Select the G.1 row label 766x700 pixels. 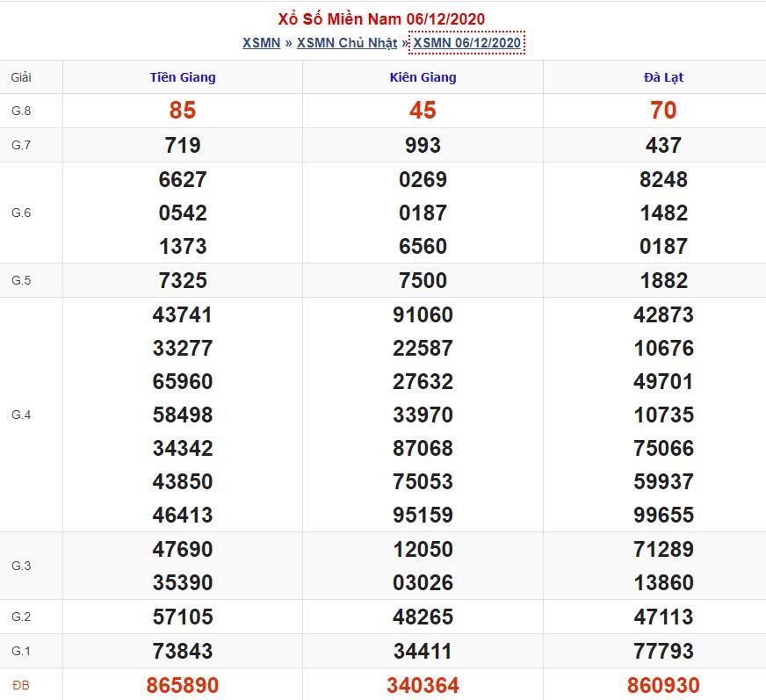point(21,651)
